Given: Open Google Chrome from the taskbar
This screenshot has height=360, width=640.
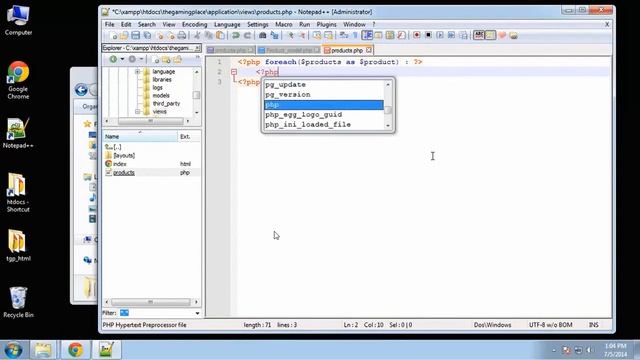Looking at the screenshot, I should 75,350.
